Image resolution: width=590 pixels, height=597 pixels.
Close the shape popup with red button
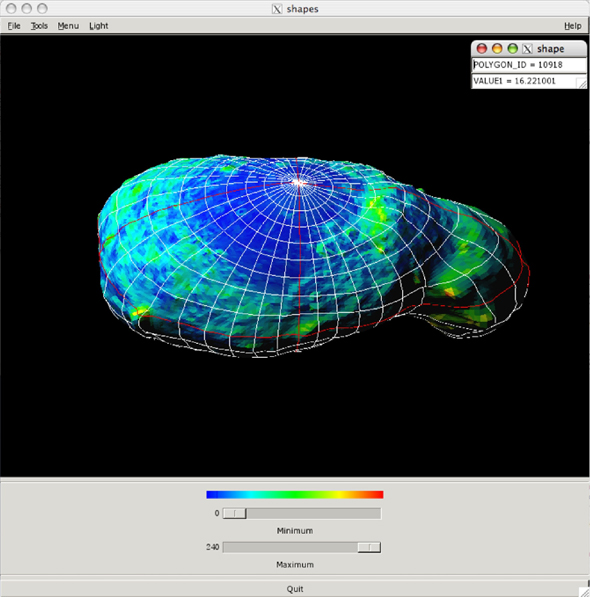coord(482,49)
